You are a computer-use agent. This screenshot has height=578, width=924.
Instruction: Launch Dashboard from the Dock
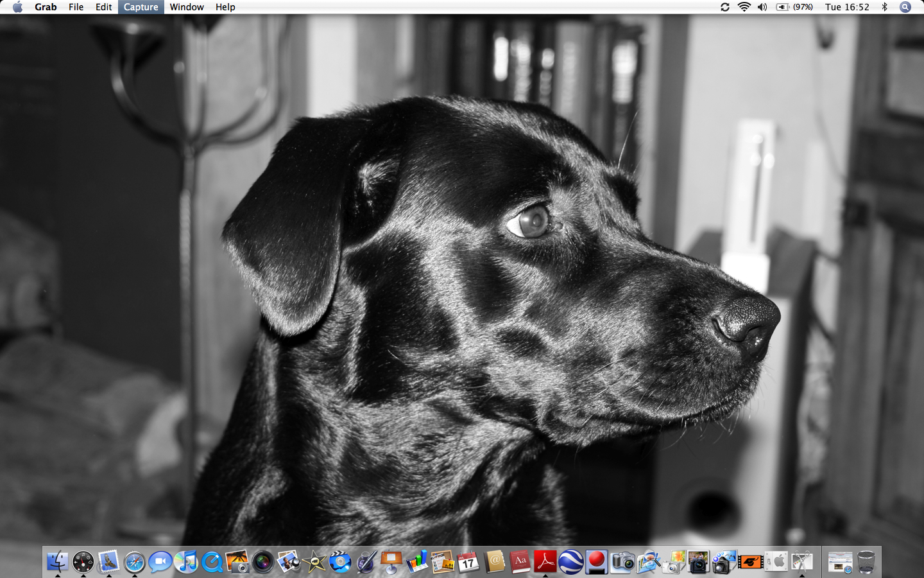(x=83, y=562)
